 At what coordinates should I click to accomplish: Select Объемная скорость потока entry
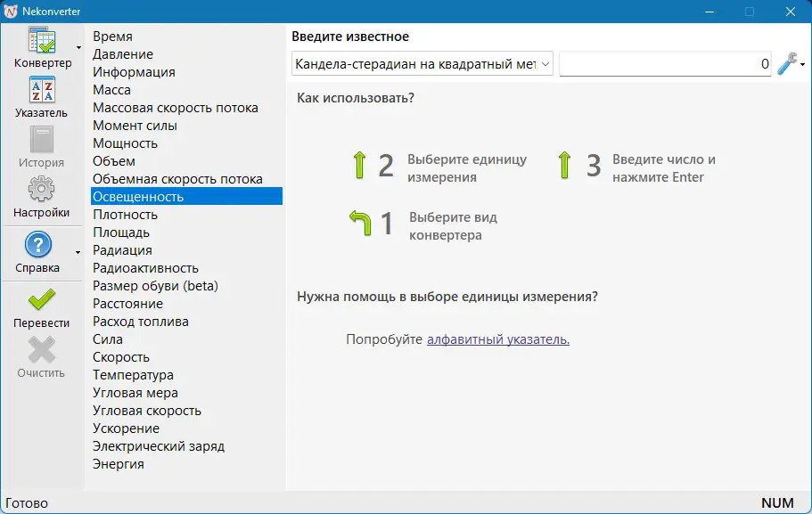(x=178, y=179)
